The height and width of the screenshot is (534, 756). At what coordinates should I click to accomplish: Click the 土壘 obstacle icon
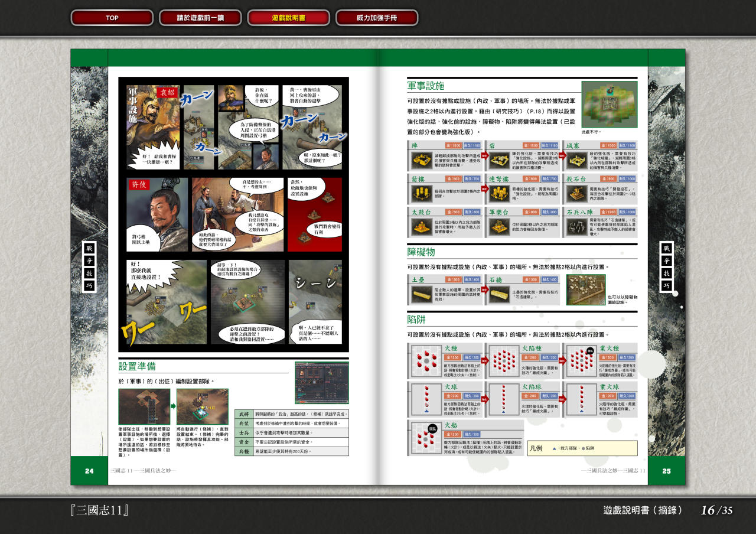coord(422,294)
